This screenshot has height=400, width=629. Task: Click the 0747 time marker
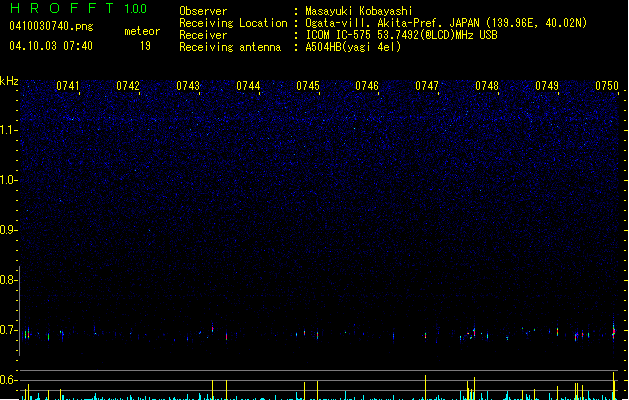click(x=427, y=86)
